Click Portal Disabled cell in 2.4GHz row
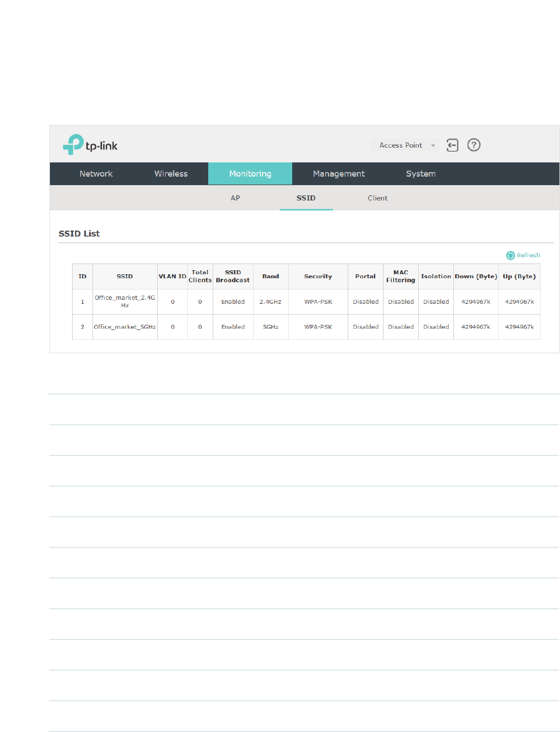Viewport: 560px width, 732px height. pos(365,302)
